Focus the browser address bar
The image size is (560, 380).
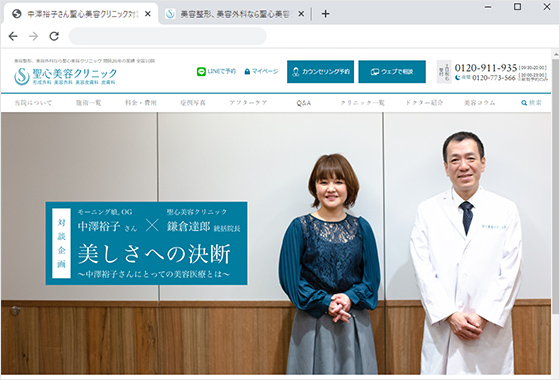[x=167, y=36]
